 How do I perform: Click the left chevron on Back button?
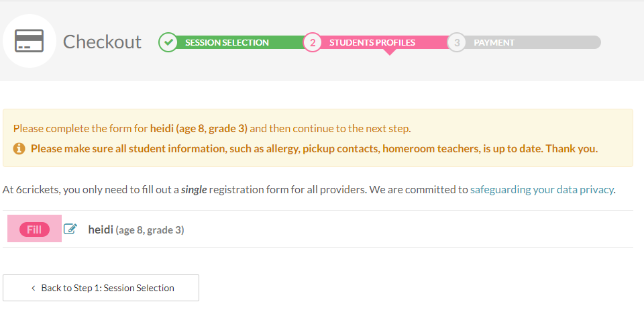[x=34, y=289]
